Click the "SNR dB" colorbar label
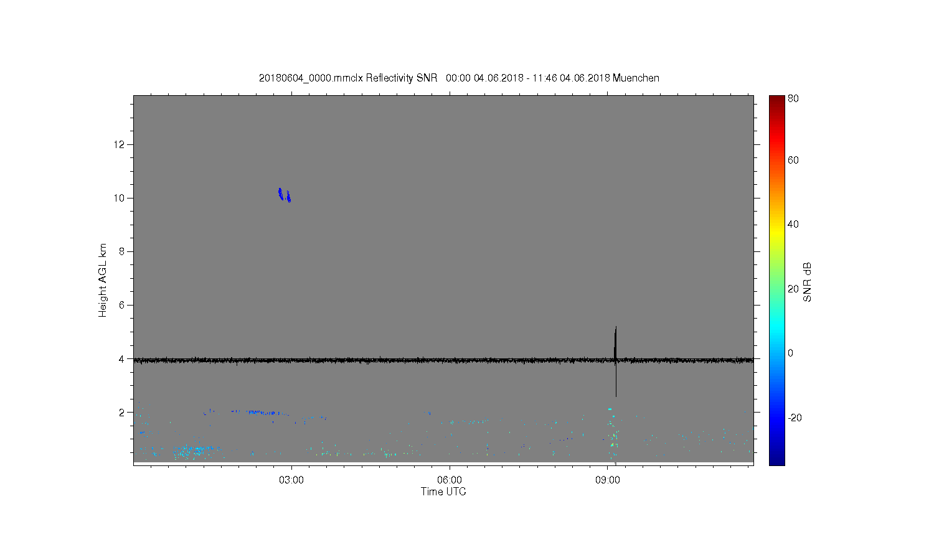934x560 pixels. click(x=807, y=282)
